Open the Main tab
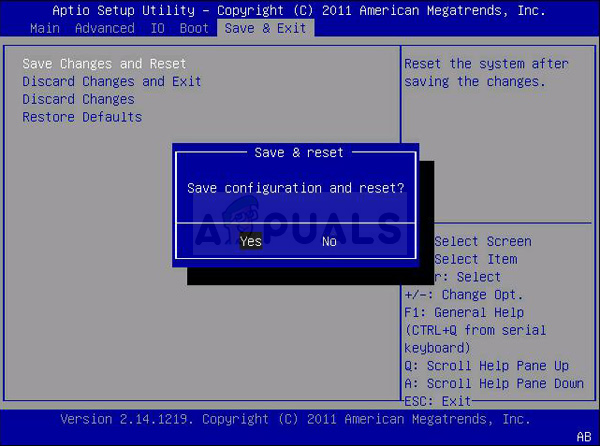This screenshot has width=600, height=446. 45,28
